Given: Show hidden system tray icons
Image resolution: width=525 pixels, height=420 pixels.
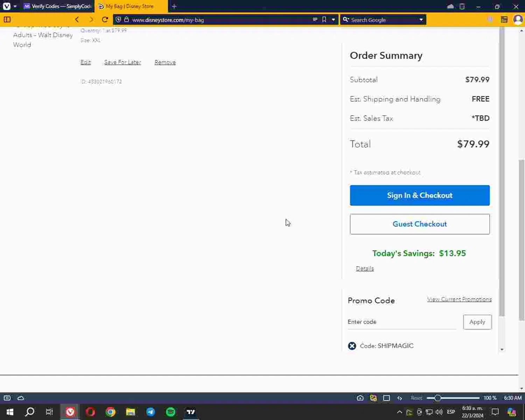Looking at the screenshot, I should [x=399, y=412].
